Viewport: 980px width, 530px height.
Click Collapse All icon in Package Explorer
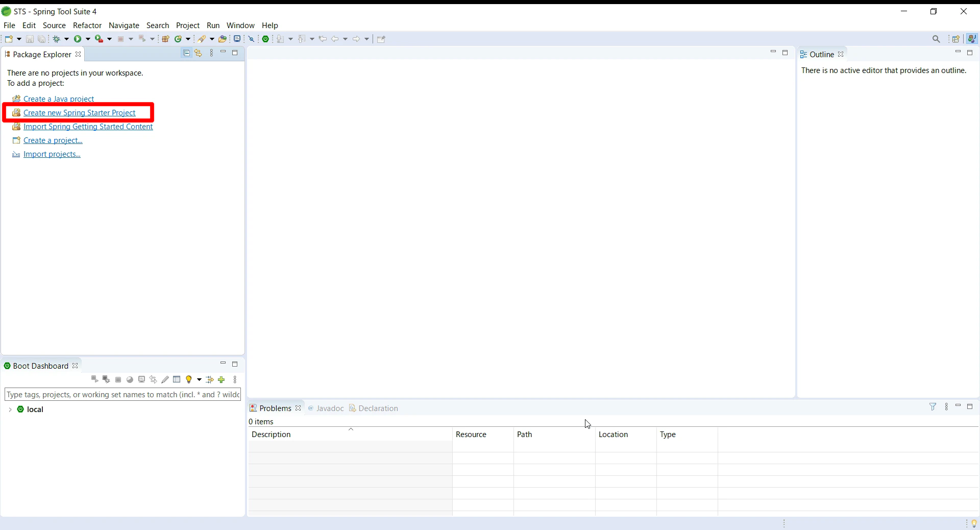point(187,53)
